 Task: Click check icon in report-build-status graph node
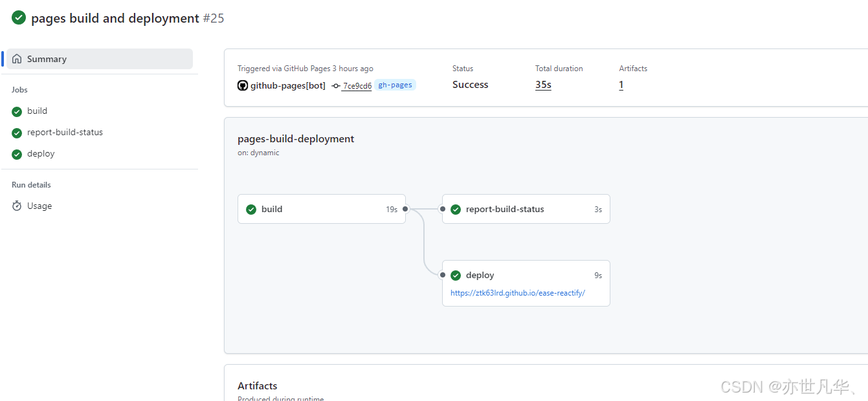tap(456, 210)
